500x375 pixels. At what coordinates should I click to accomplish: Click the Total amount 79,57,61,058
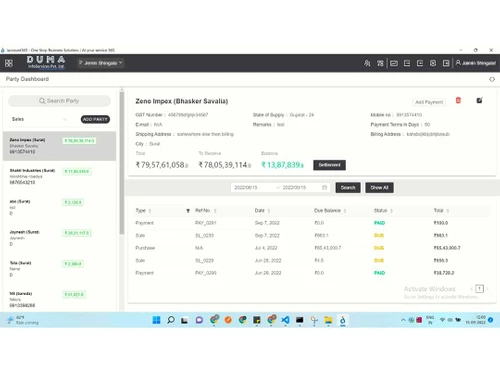click(162, 165)
